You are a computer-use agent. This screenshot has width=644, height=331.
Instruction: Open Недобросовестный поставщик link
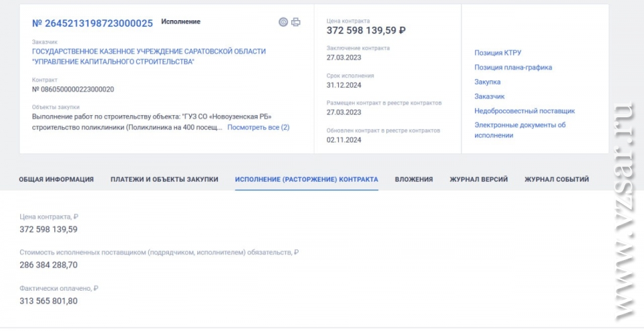coord(525,111)
